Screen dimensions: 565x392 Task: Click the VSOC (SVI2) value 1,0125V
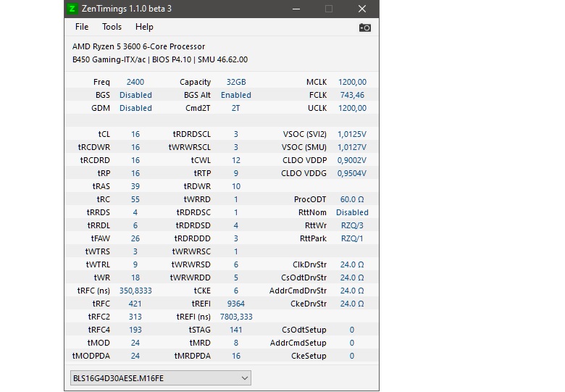pos(352,134)
